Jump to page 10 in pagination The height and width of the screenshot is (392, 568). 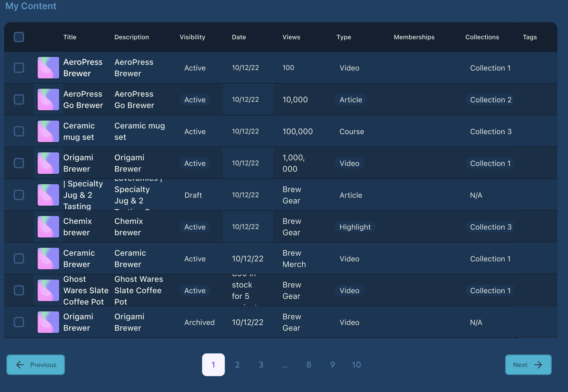click(x=356, y=365)
